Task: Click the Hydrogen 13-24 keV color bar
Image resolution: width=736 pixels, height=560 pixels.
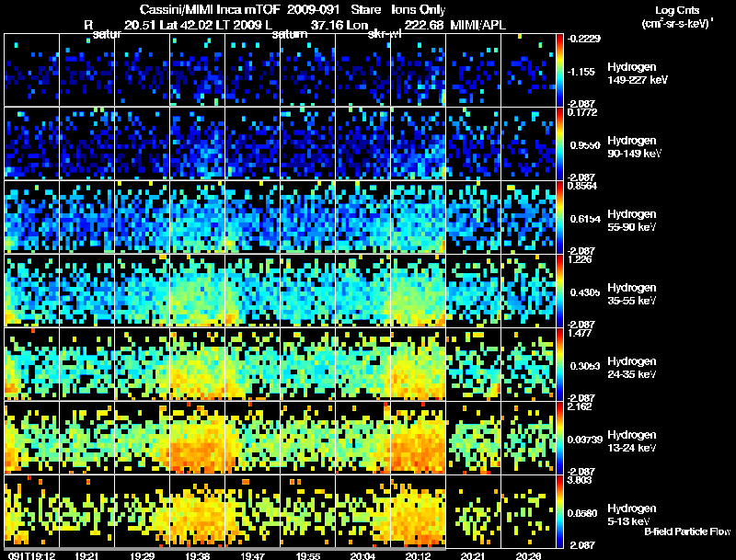Action: pyautogui.click(x=559, y=439)
